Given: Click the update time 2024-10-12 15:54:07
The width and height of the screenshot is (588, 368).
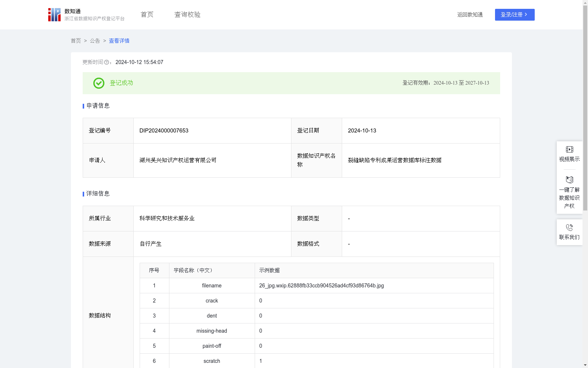Looking at the screenshot, I should (139, 62).
